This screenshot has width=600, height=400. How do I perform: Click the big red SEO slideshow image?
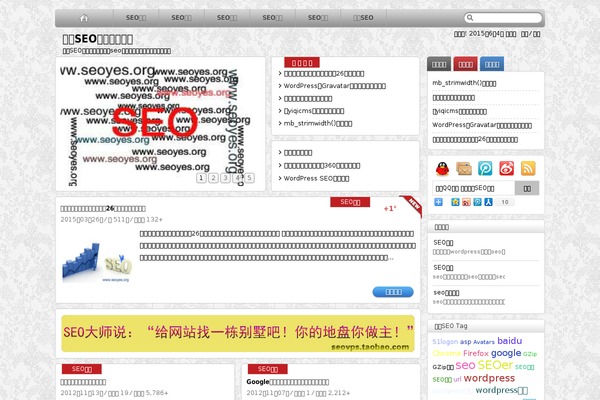pyautogui.click(x=155, y=122)
